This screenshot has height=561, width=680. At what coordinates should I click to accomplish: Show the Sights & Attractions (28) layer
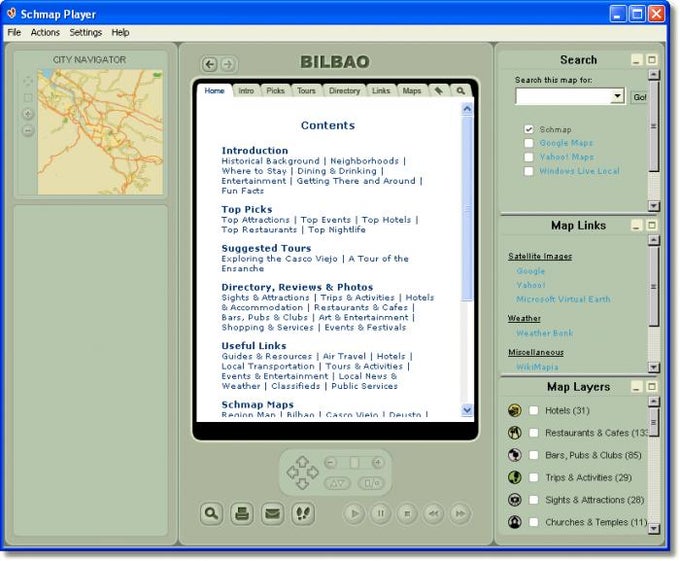[x=534, y=499]
